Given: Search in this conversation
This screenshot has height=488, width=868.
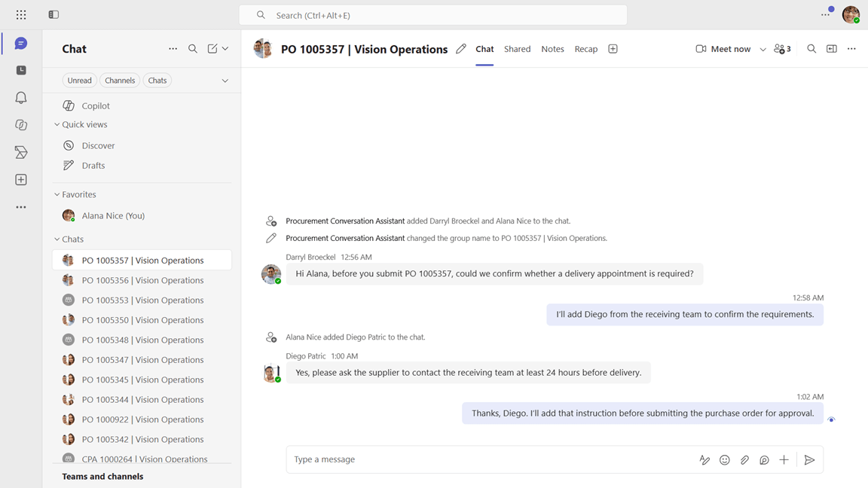Looking at the screenshot, I should (x=811, y=49).
